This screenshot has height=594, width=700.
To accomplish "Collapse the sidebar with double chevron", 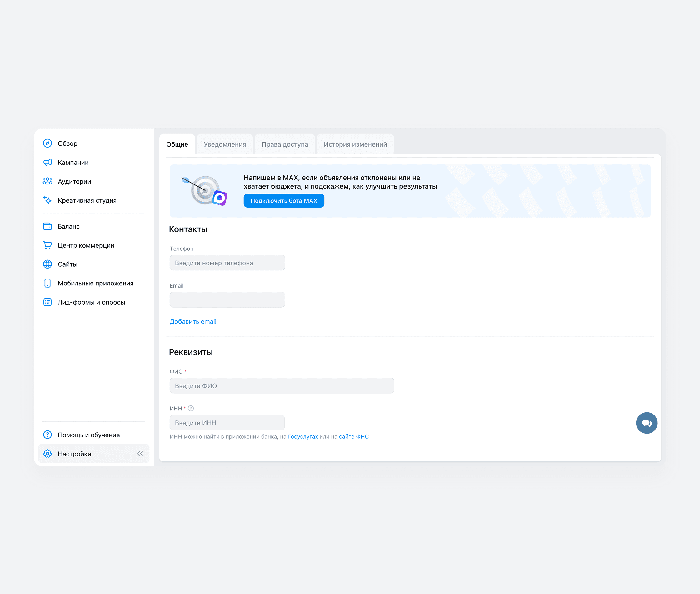I will click(140, 454).
